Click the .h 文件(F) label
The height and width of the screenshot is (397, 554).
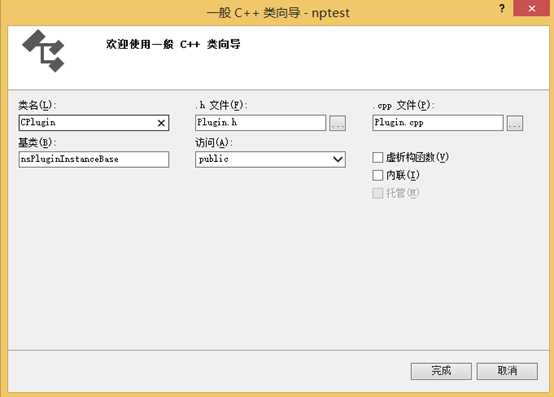(222, 105)
